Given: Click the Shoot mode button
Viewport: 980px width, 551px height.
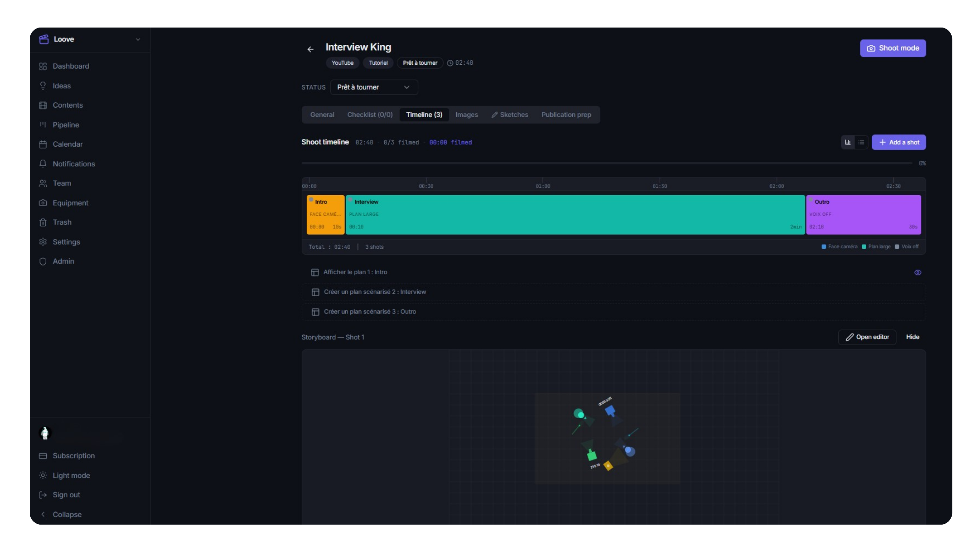Looking at the screenshot, I should click(x=893, y=48).
